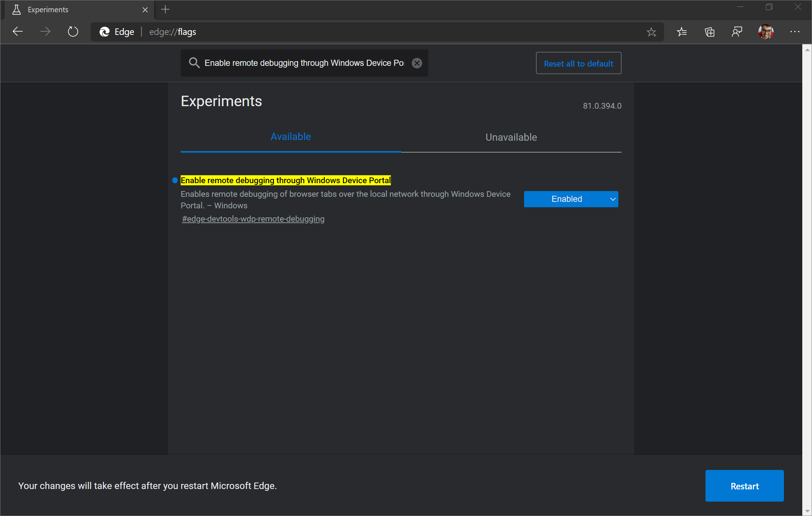The height and width of the screenshot is (516, 812).
Task: Click the profile/account avatar icon
Action: tap(766, 31)
